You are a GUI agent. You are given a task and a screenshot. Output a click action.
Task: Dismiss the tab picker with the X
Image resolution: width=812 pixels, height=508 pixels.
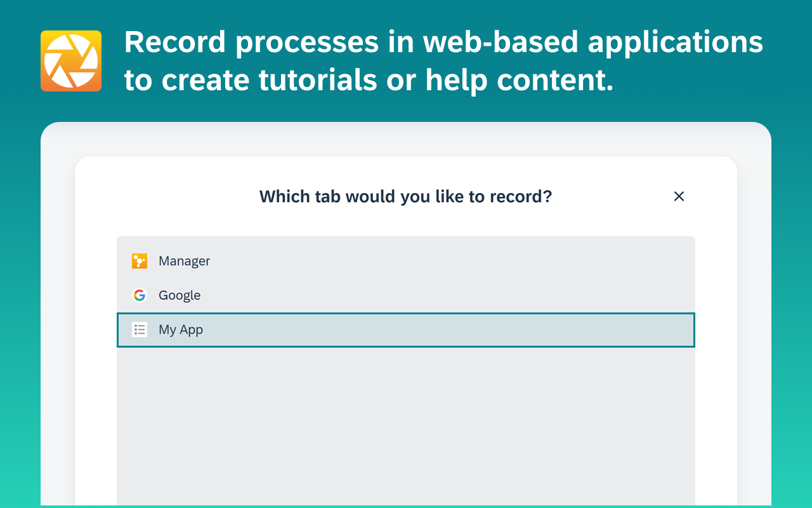[679, 196]
